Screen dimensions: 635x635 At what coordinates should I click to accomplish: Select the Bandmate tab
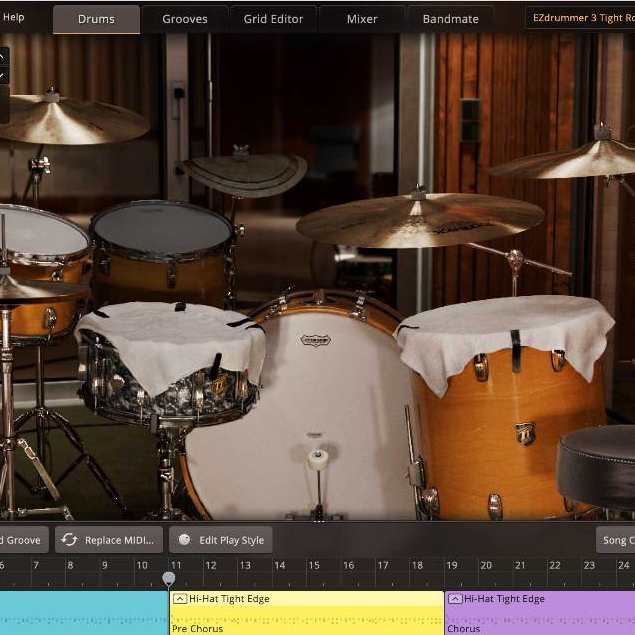451,19
